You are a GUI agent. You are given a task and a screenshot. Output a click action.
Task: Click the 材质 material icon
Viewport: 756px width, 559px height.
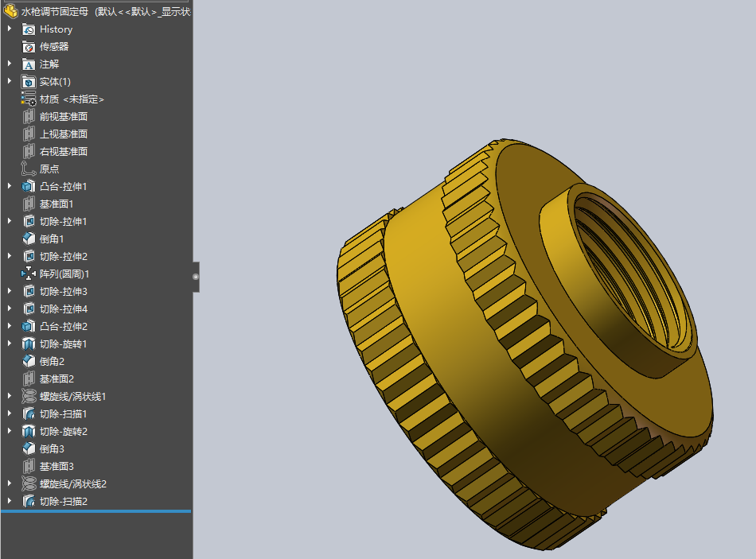pyautogui.click(x=29, y=99)
